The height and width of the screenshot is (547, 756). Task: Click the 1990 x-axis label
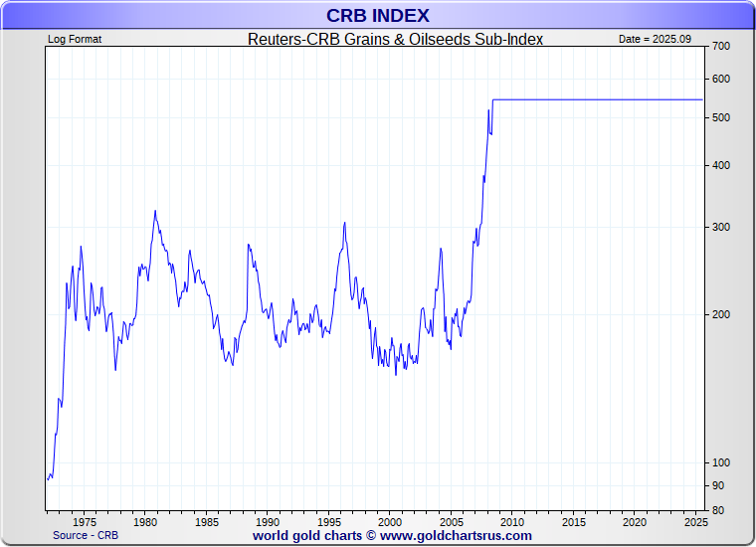tap(268, 522)
